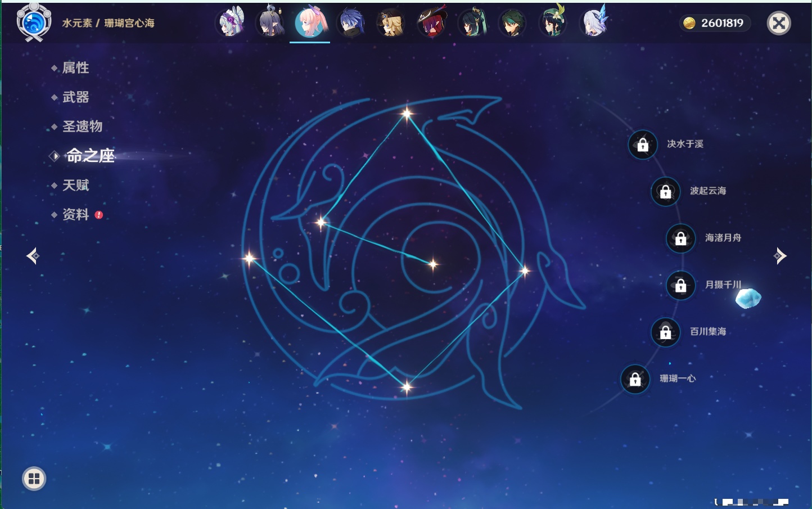Go to previous character with left arrow
The width and height of the screenshot is (812, 509).
coord(33,256)
